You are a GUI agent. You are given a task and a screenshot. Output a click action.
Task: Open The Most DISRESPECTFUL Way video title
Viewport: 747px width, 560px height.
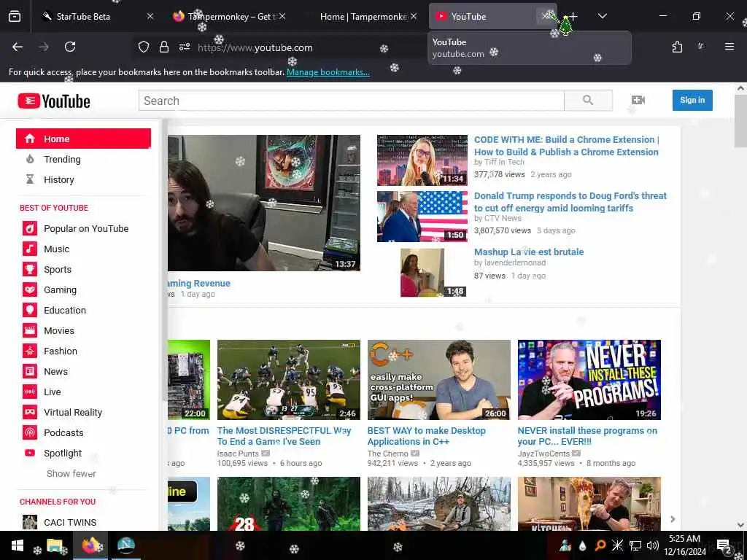[284, 436]
